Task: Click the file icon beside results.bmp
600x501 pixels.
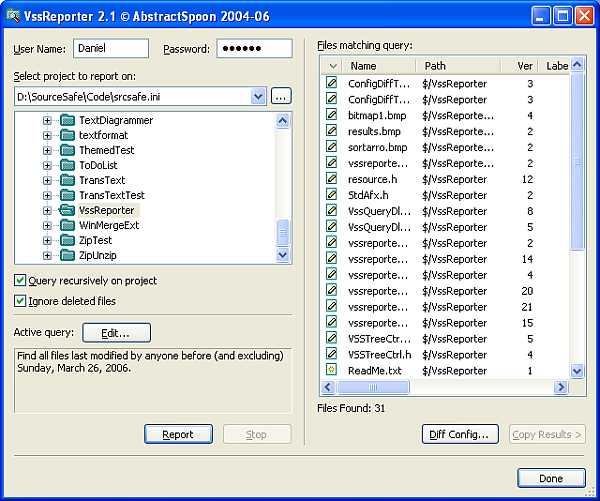Action: (x=331, y=131)
